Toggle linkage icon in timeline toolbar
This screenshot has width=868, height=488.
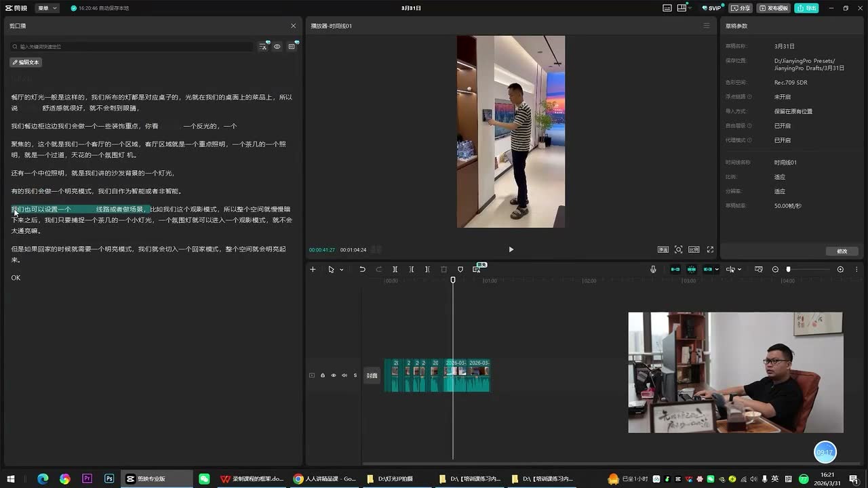[x=708, y=269]
